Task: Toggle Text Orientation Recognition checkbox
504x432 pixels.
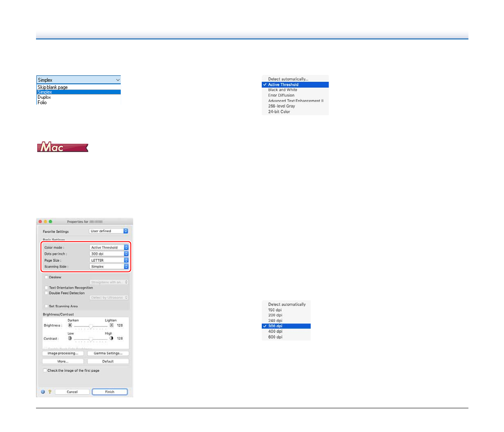Action: coord(46,288)
